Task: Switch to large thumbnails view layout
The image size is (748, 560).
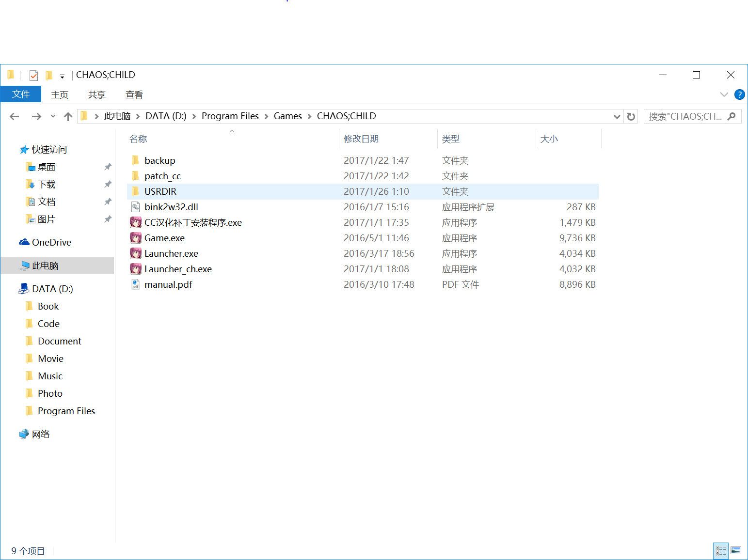Action: point(736,551)
